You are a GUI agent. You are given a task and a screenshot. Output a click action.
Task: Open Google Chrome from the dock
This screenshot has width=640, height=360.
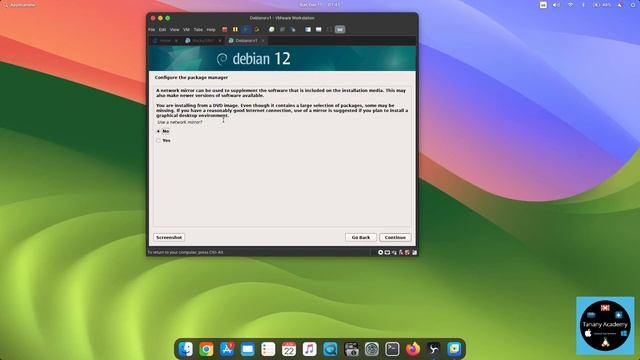(x=207, y=349)
